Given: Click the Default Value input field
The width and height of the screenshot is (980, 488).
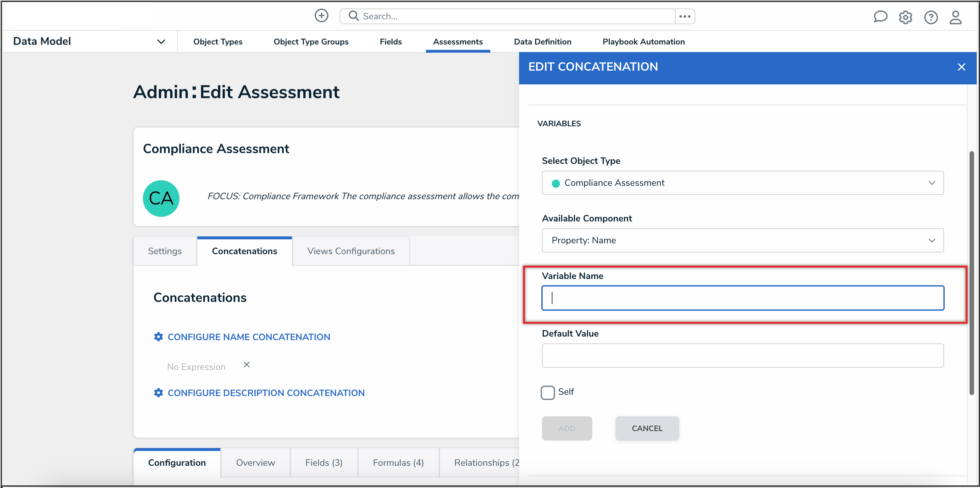Looking at the screenshot, I should click(742, 356).
